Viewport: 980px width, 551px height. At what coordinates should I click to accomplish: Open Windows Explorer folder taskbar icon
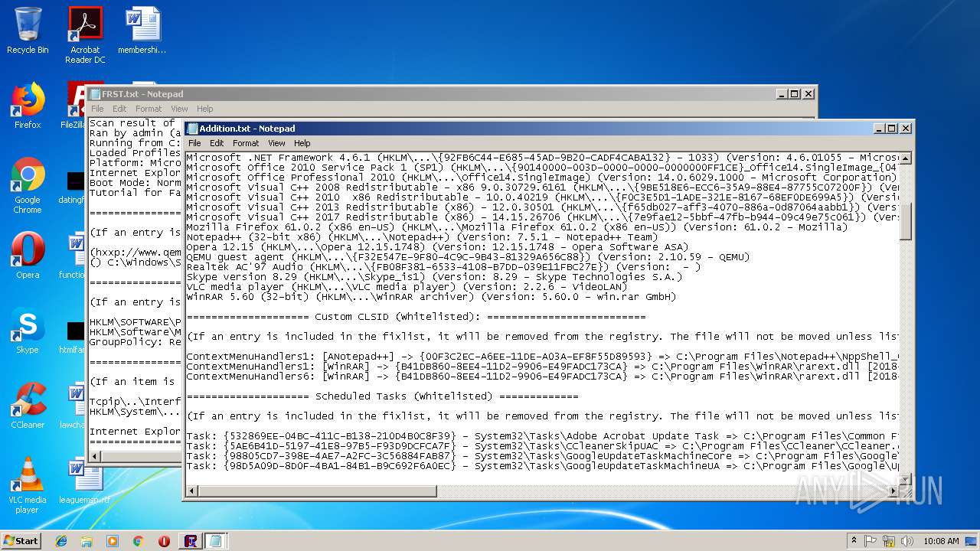click(x=87, y=541)
